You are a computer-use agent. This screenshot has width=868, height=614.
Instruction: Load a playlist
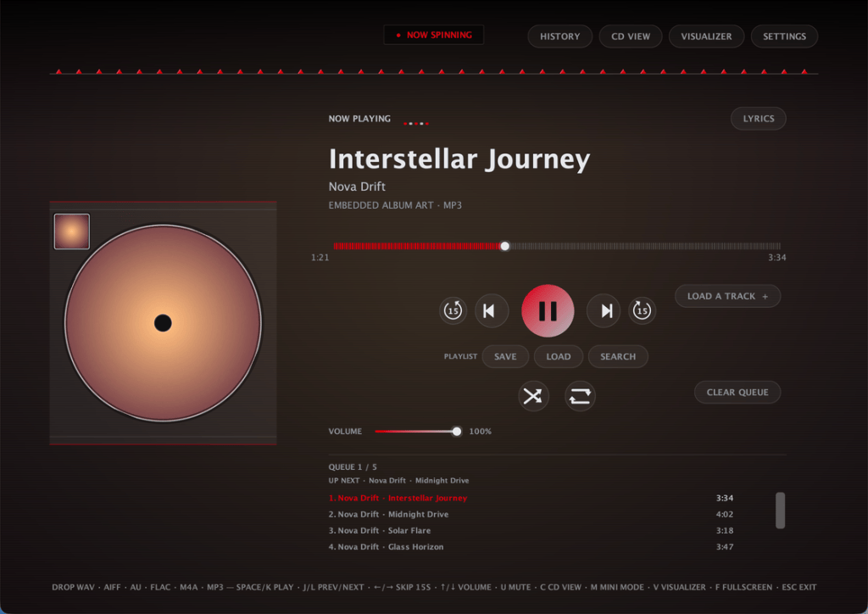coord(558,356)
